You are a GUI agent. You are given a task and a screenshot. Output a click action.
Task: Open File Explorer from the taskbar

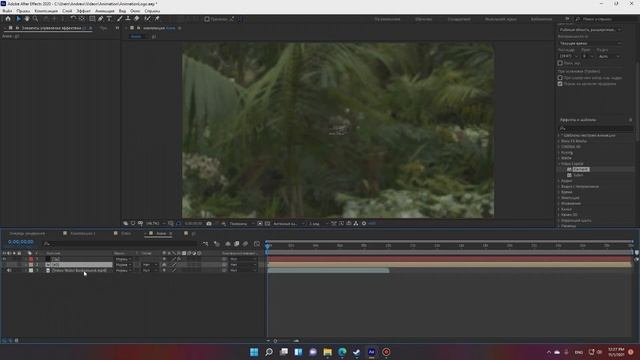pyautogui.click(x=327, y=352)
